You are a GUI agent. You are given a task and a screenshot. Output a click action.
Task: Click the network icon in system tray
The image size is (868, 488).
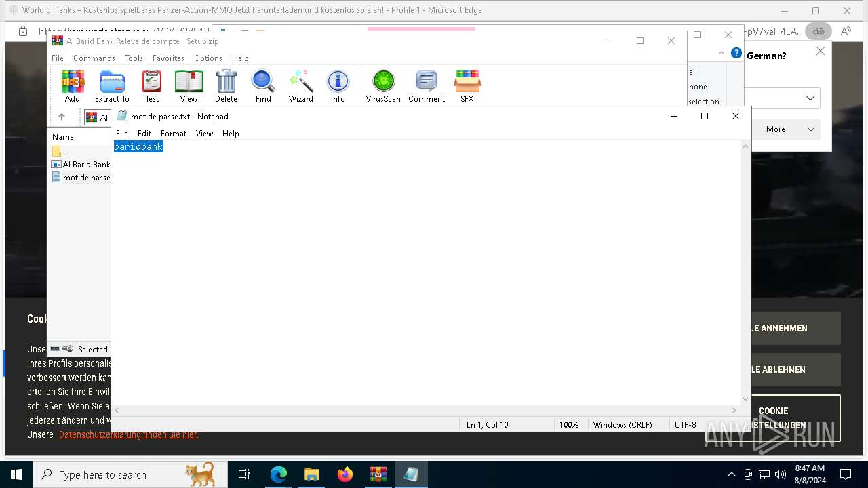coord(764,474)
